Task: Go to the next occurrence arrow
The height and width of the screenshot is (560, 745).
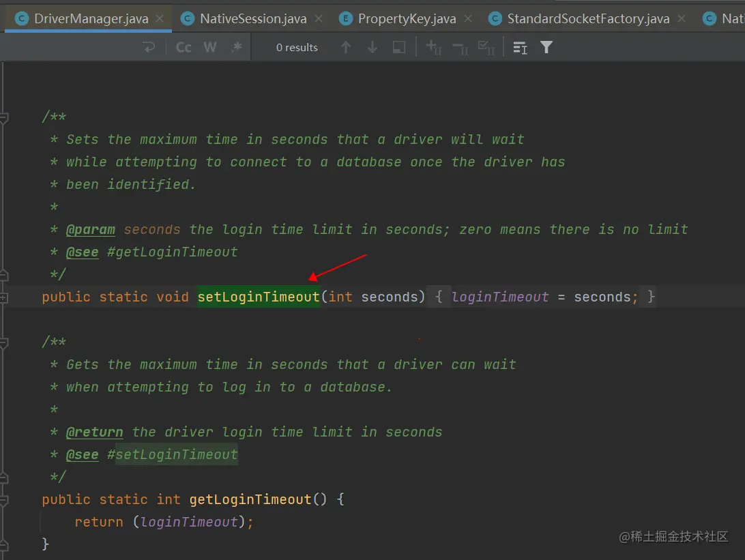Action: tap(372, 48)
